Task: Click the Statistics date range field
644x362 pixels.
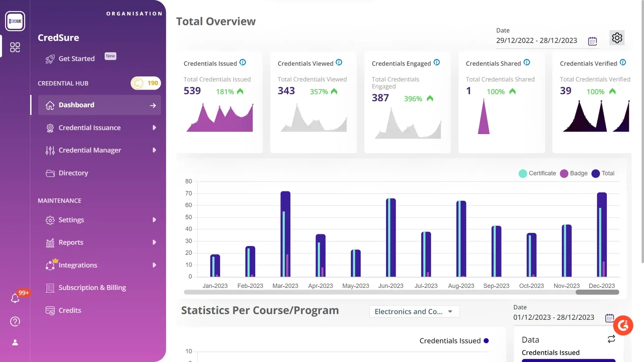Action: 563,317
